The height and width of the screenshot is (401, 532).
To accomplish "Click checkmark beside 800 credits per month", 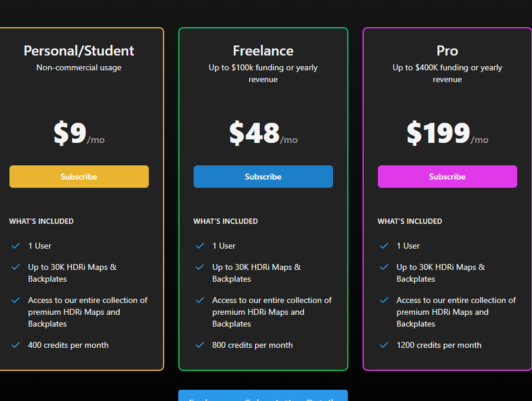I will click(x=200, y=345).
